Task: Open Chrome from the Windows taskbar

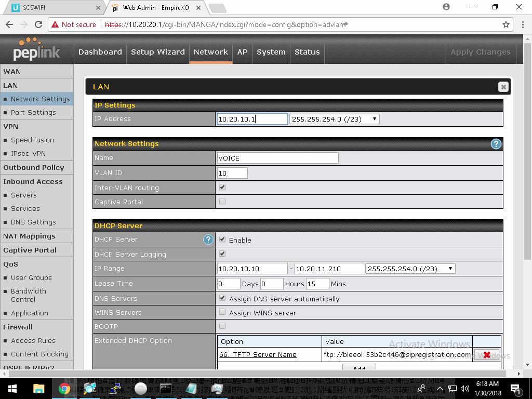Action: coord(64,389)
